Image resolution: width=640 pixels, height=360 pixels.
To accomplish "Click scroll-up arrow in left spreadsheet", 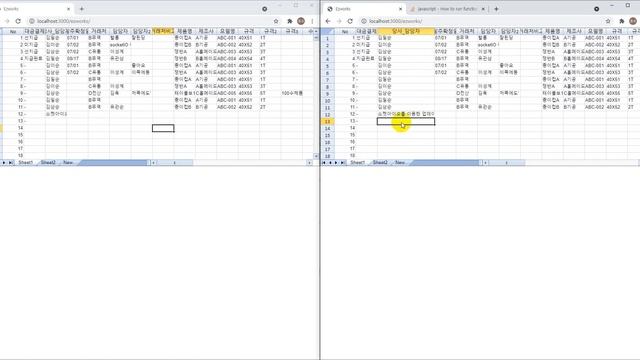I will pyautogui.click(x=316, y=31).
